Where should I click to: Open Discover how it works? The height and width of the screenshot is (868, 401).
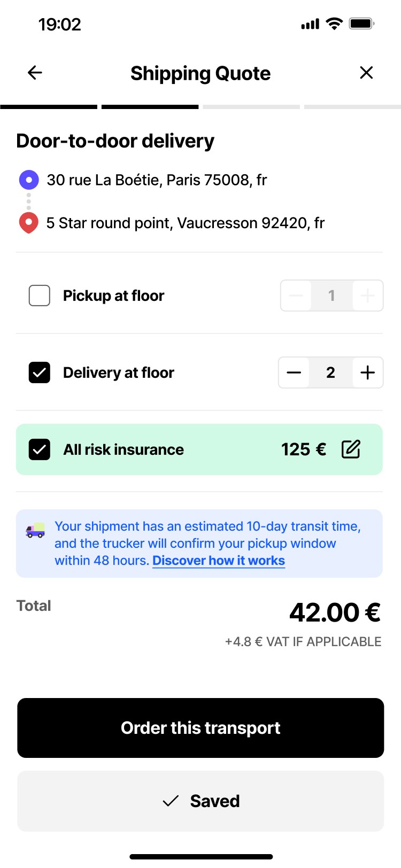[218, 560]
